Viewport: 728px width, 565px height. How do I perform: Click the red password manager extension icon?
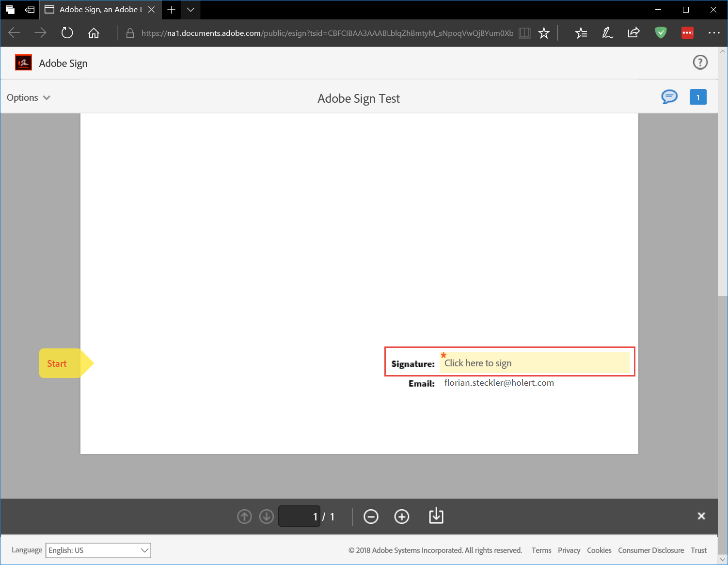(687, 33)
